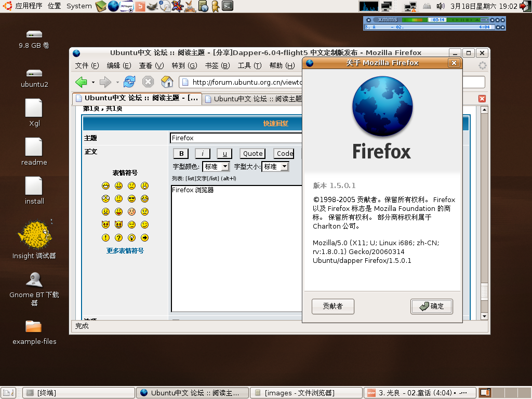Select the readme file on the desktop

click(x=34, y=152)
